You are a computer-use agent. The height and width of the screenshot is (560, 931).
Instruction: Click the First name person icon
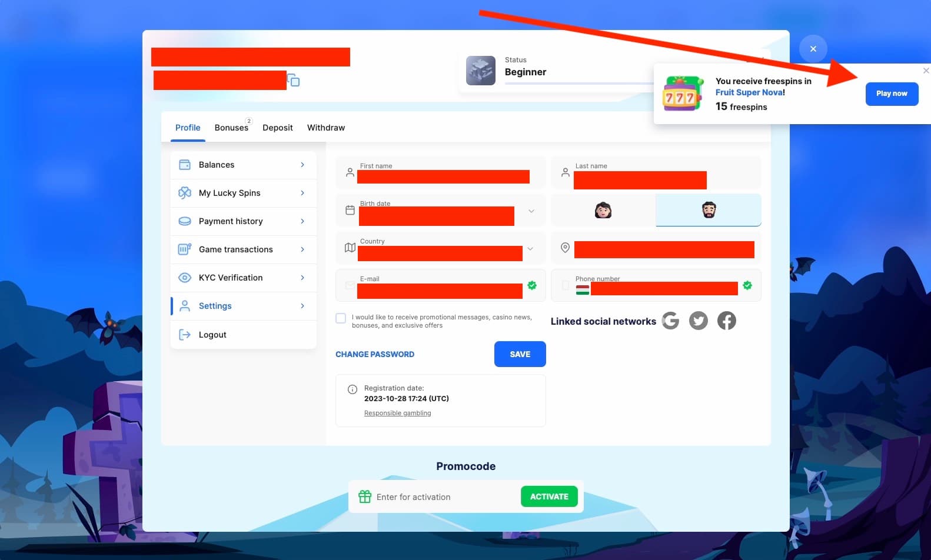(350, 172)
